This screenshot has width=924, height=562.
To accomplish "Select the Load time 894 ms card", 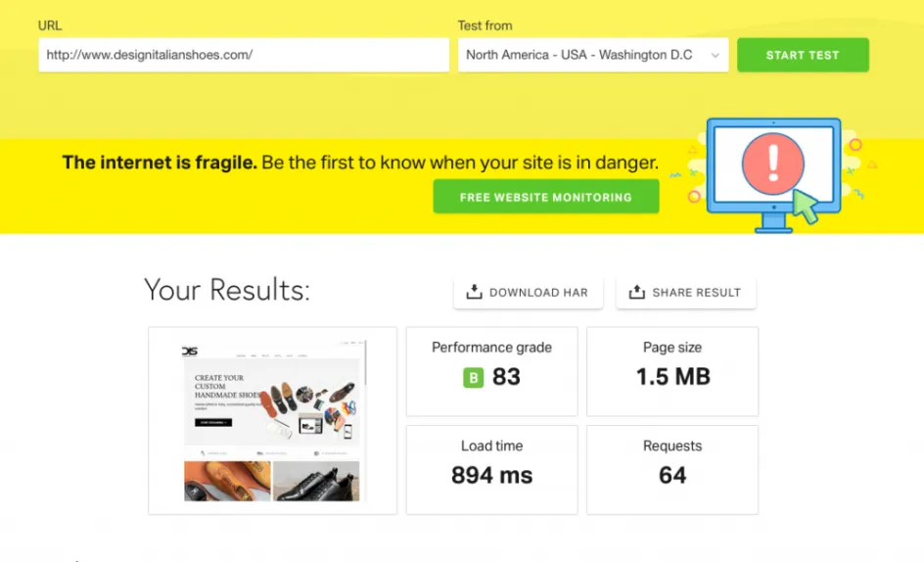I will 491,469.
